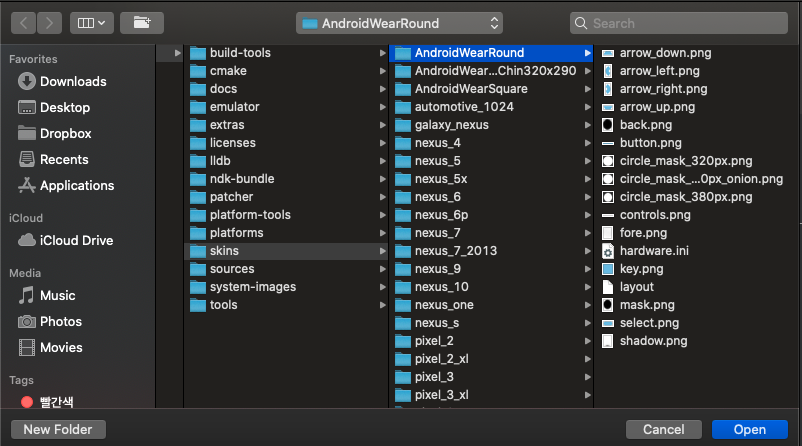Go back with the left arrow button
802x446 pixels.
click(x=24, y=23)
